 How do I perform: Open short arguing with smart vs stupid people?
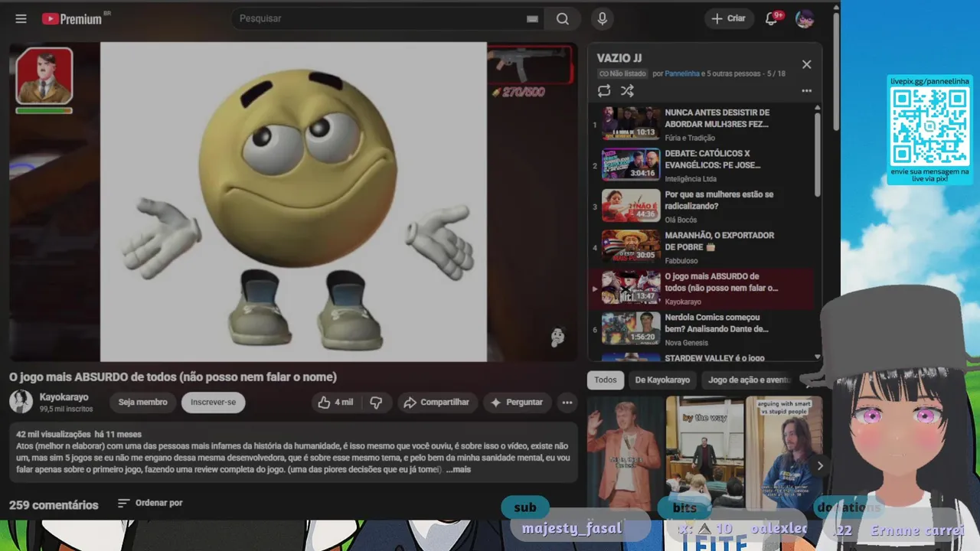click(784, 453)
